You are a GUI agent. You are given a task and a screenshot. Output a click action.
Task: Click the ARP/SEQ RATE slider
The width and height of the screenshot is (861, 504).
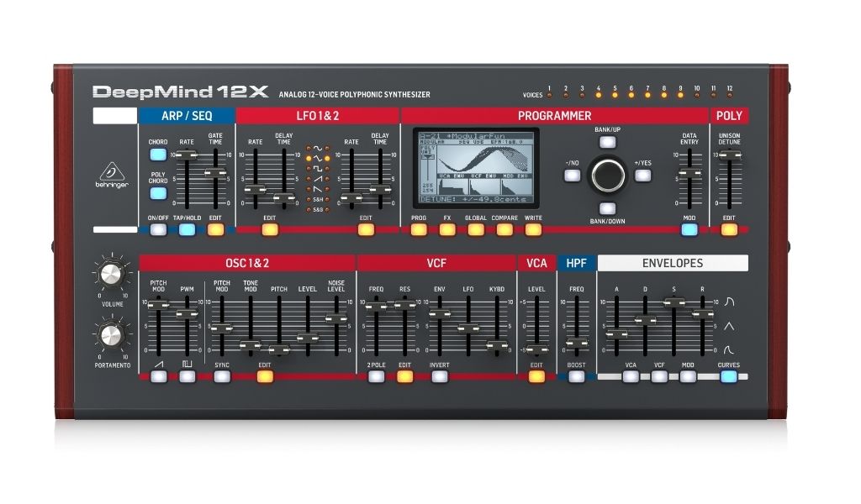[x=187, y=178]
